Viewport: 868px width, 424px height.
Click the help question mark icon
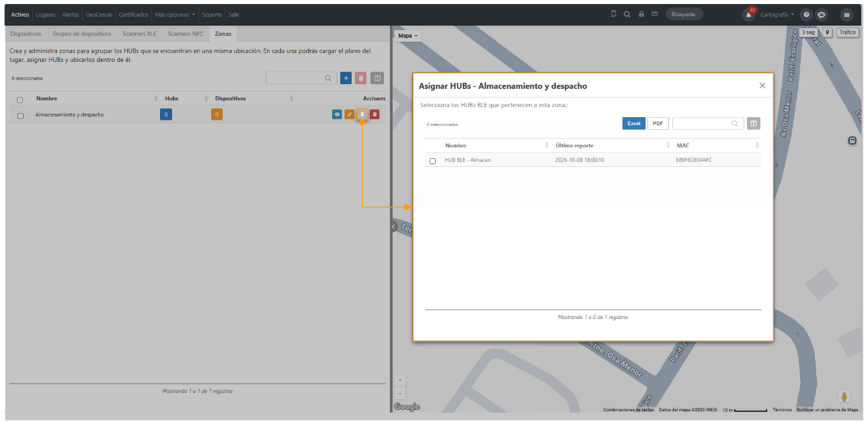pyautogui.click(x=806, y=15)
